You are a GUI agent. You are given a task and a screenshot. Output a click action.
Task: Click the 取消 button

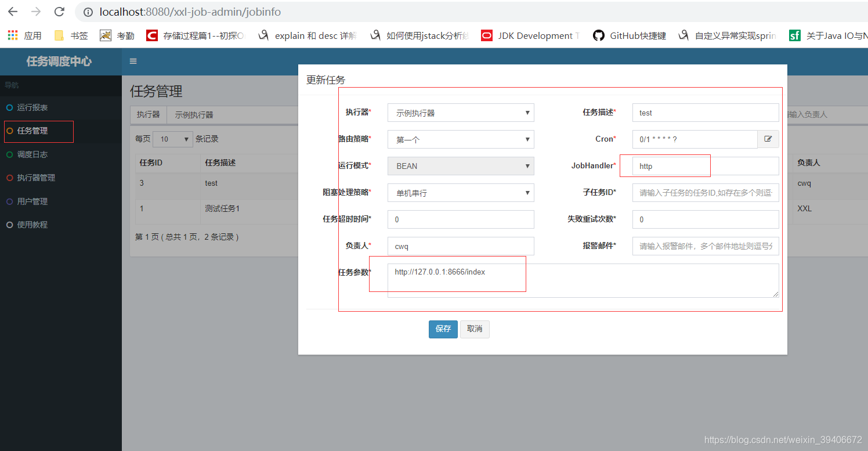[x=475, y=329]
